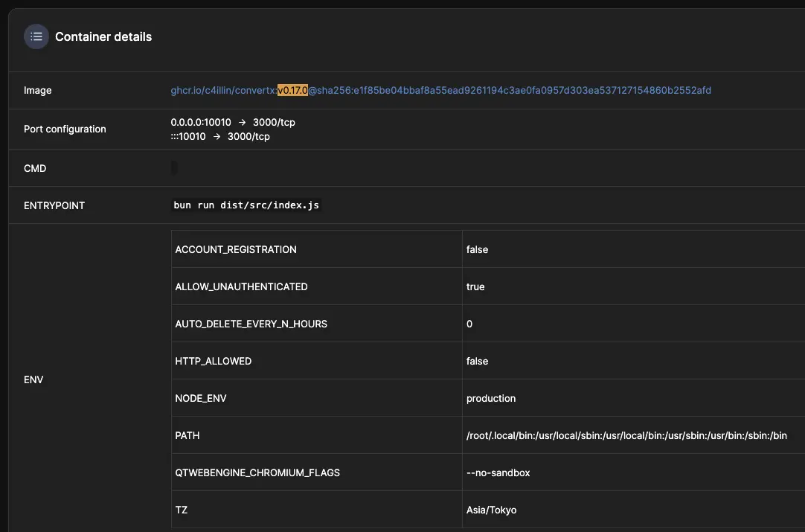Viewport: 805px width, 532px height.
Task: Select the ENV section label
Action: (33, 379)
